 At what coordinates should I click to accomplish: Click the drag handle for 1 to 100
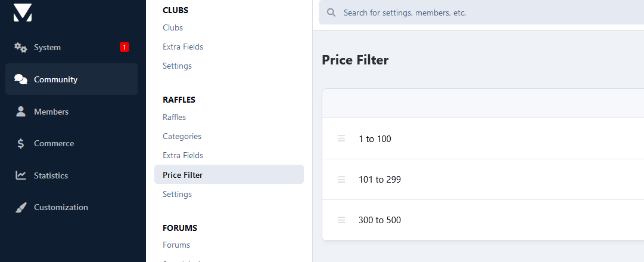click(x=341, y=138)
